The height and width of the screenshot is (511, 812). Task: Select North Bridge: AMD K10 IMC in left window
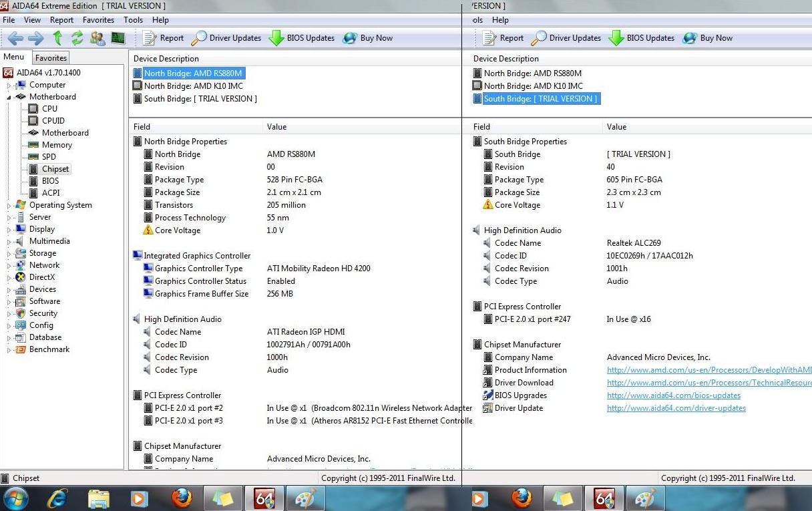tap(193, 86)
